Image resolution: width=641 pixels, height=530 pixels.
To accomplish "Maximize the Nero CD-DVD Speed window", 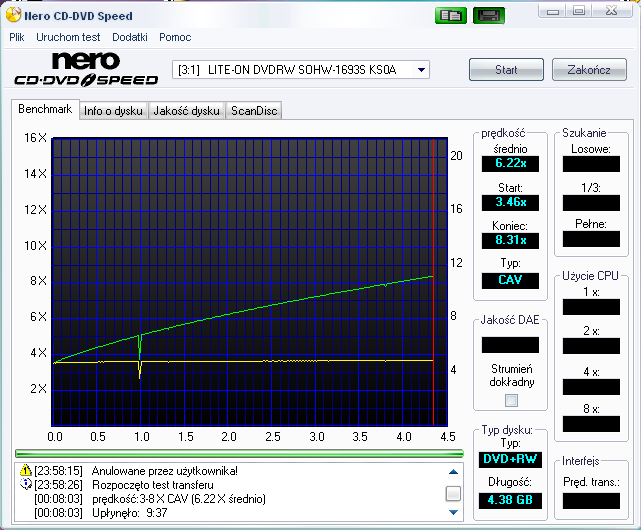I will pos(578,11).
